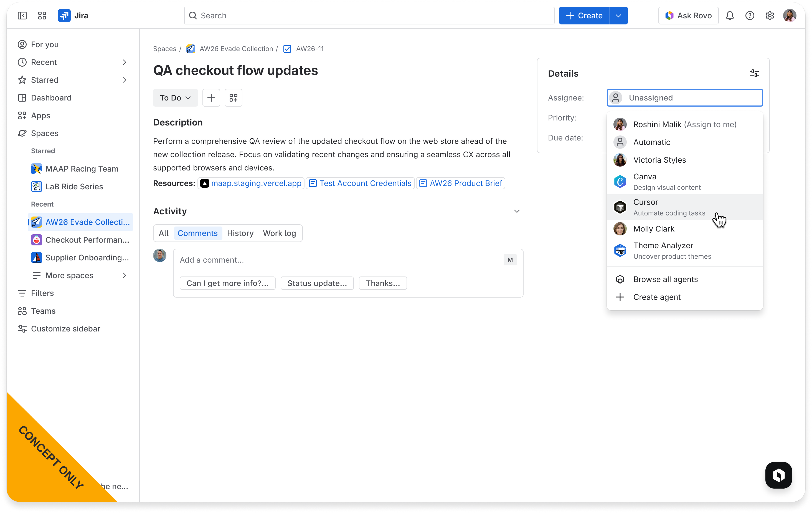The width and height of the screenshot is (812, 513).
Task: Switch to the Work log tab
Action: tap(279, 233)
